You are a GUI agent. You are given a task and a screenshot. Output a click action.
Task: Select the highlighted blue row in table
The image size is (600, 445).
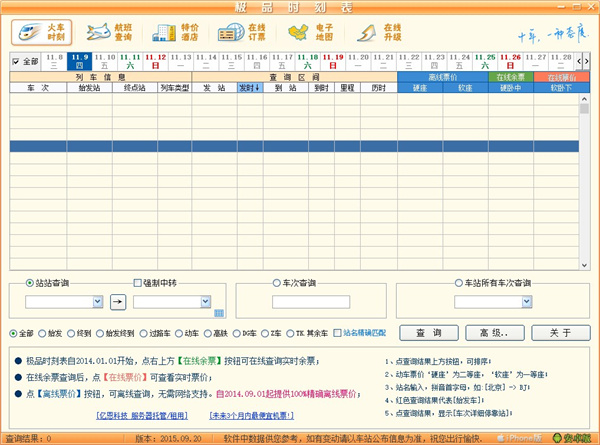tap(294, 146)
